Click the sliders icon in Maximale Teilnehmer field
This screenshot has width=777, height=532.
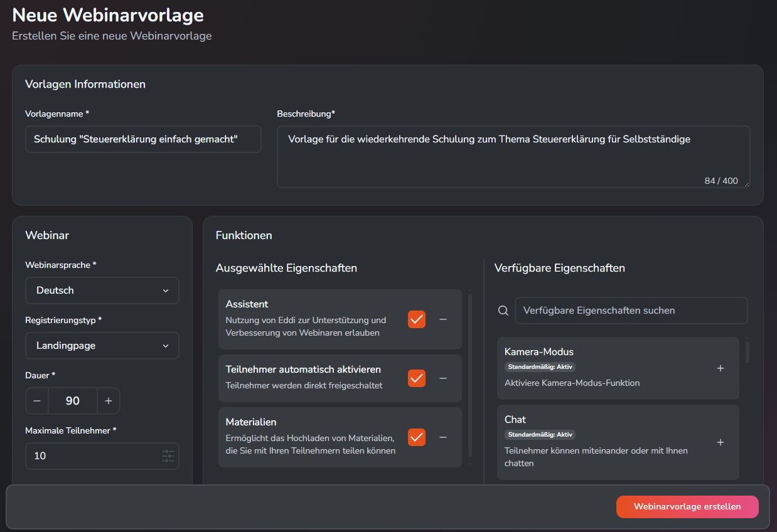168,456
